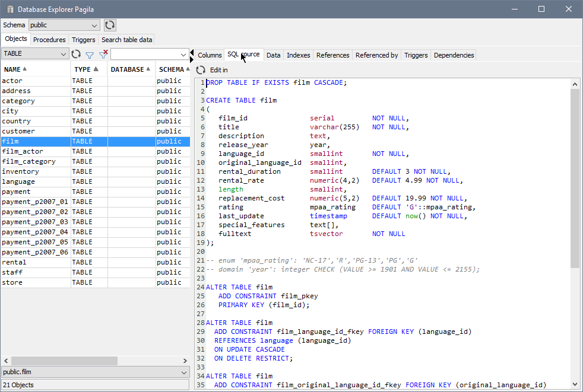Select the actor table row
This screenshot has height=392, width=583.
96,81
